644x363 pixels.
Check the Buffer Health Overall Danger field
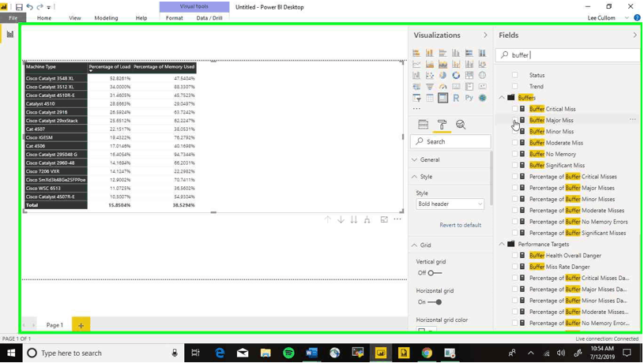pyautogui.click(x=515, y=256)
